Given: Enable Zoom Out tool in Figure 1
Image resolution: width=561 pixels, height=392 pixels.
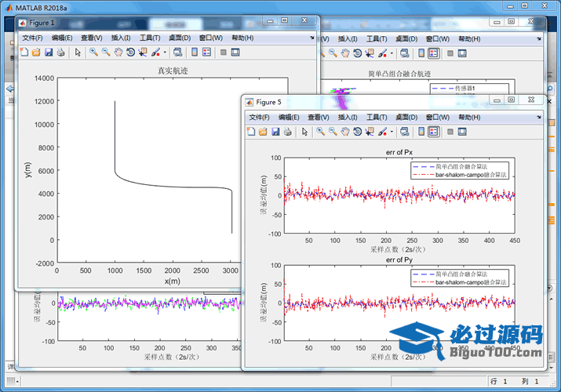Looking at the screenshot, I should coord(106,53).
